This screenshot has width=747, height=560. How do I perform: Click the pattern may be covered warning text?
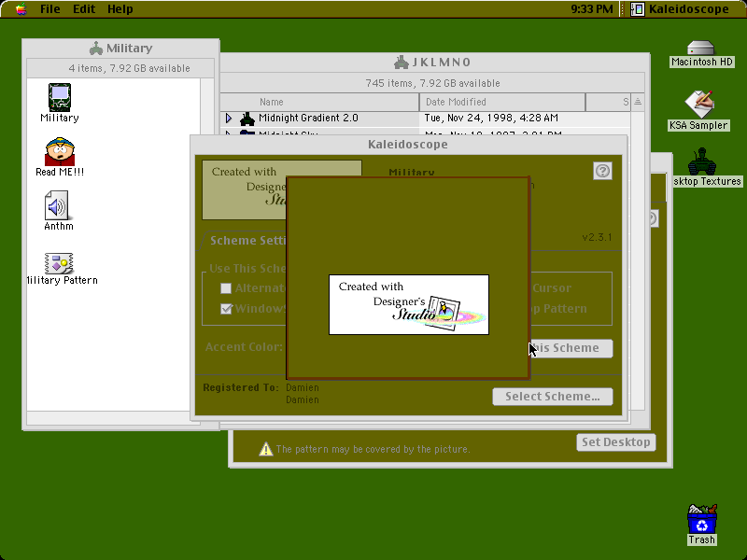coord(373,449)
